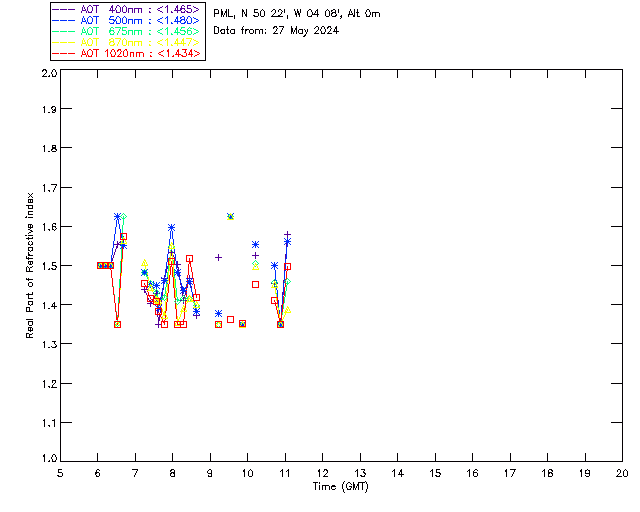
Task: Click the 2.0 label on the y-axis
Action: (49, 73)
